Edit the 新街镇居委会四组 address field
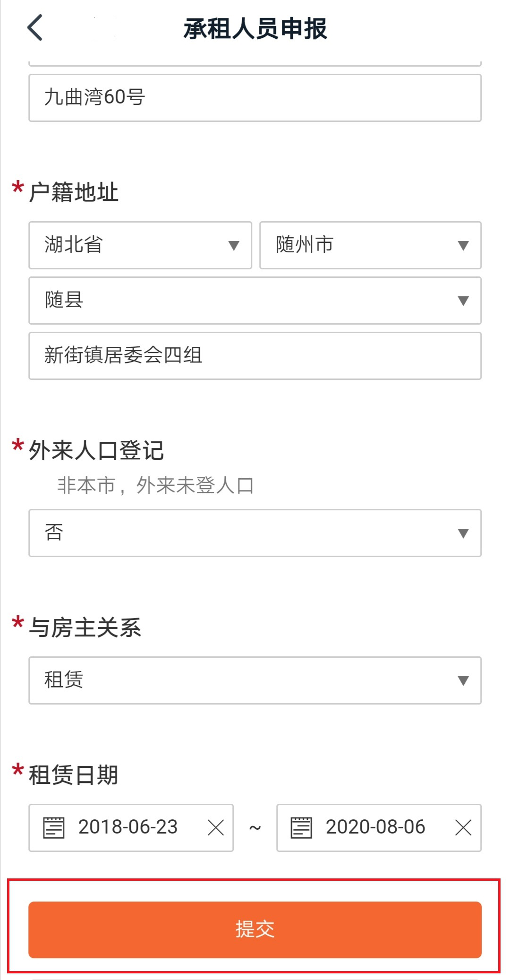510x980 pixels. tap(255, 356)
